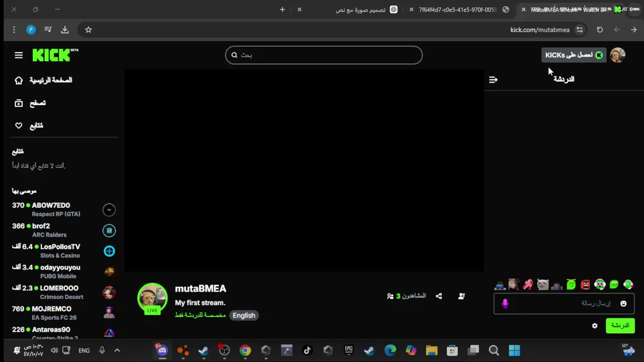Viewport: 644px width, 362px height.
Task: Bookmark this page with the star icon
Action: coord(89,30)
